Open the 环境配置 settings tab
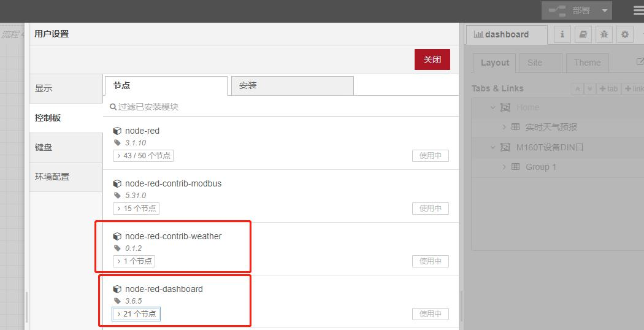 click(66, 177)
